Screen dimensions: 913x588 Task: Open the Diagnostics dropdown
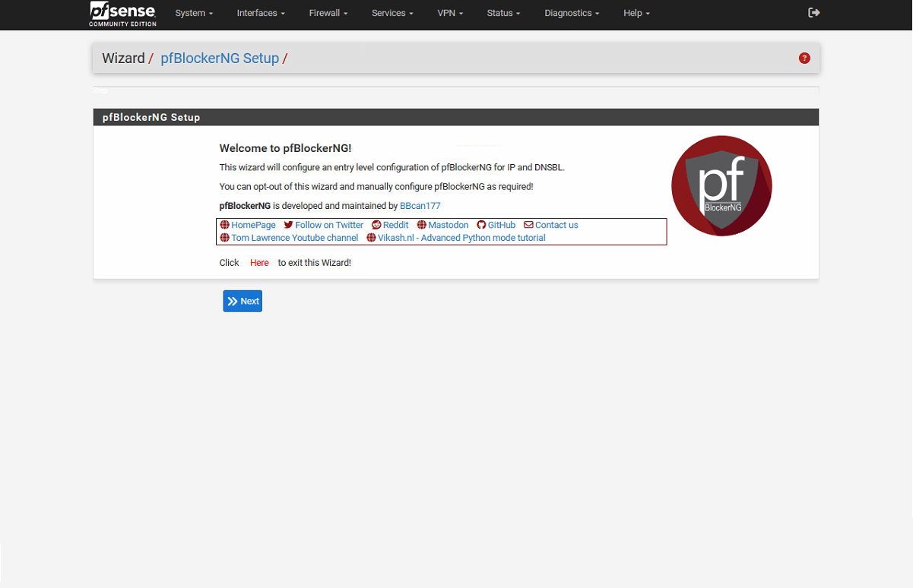(572, 13)
